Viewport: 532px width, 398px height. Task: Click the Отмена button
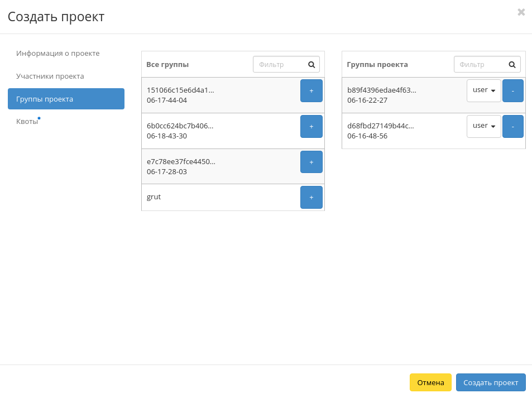coord(430,382)
